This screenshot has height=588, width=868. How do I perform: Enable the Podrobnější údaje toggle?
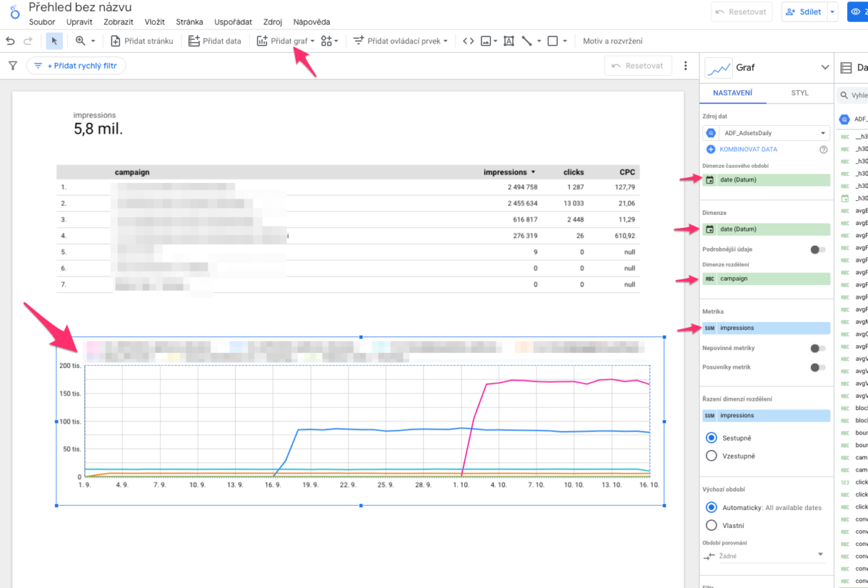pos(818,249)
